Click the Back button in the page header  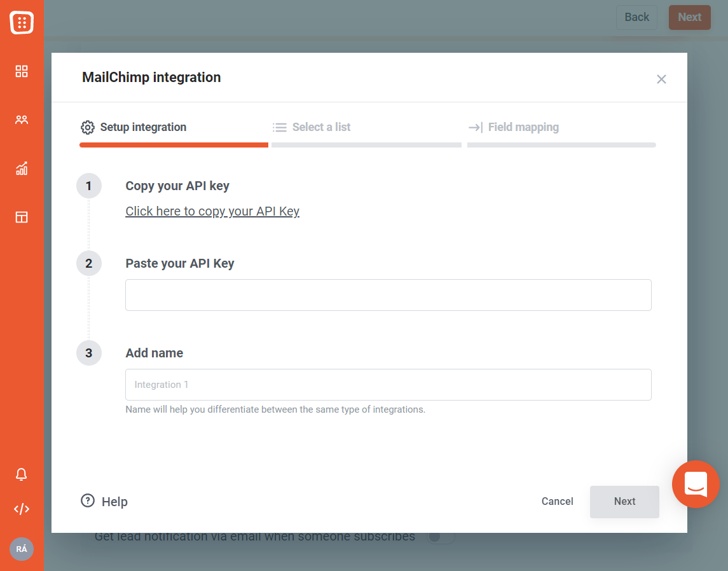[x=636, y=17]
